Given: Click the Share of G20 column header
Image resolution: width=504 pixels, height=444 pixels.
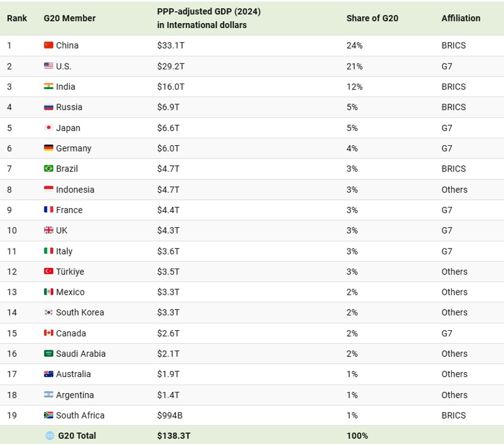Looking at the screenshot, I should 372,18.
